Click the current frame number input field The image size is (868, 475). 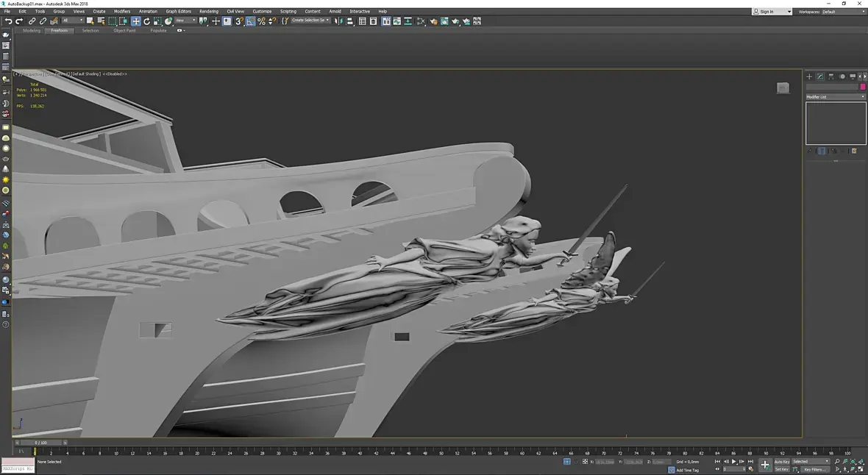pos(733,469)
